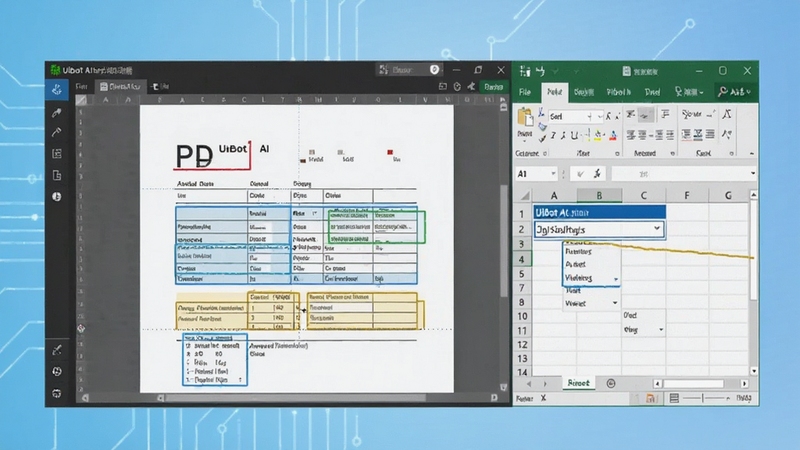Open the globe icon in UiBot sidebar
Viewport: 800px width, 450px height.
click(x=57, y=371)
